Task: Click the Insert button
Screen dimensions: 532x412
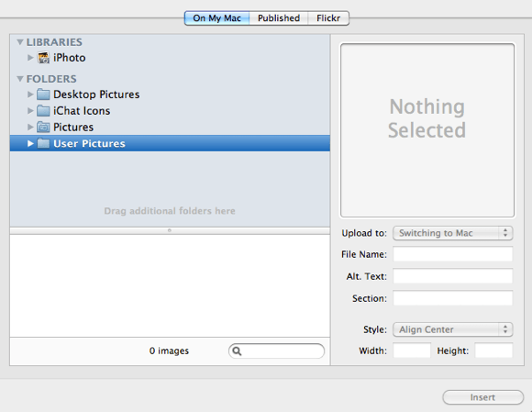Action: tap(482, 397)
